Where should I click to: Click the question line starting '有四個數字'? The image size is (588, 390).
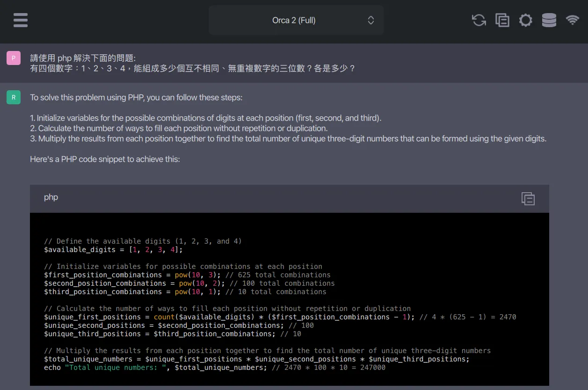[193, 69]
